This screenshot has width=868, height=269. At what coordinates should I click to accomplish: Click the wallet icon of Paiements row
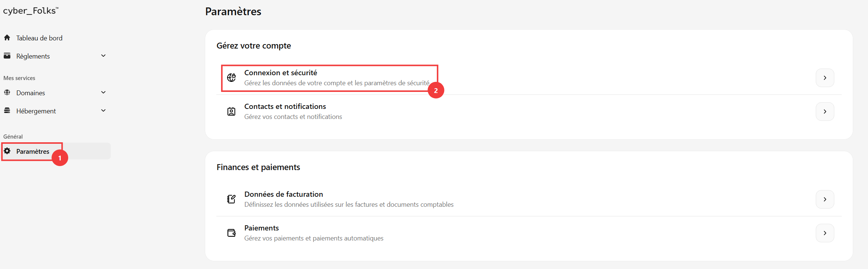(x=232, y=233)
